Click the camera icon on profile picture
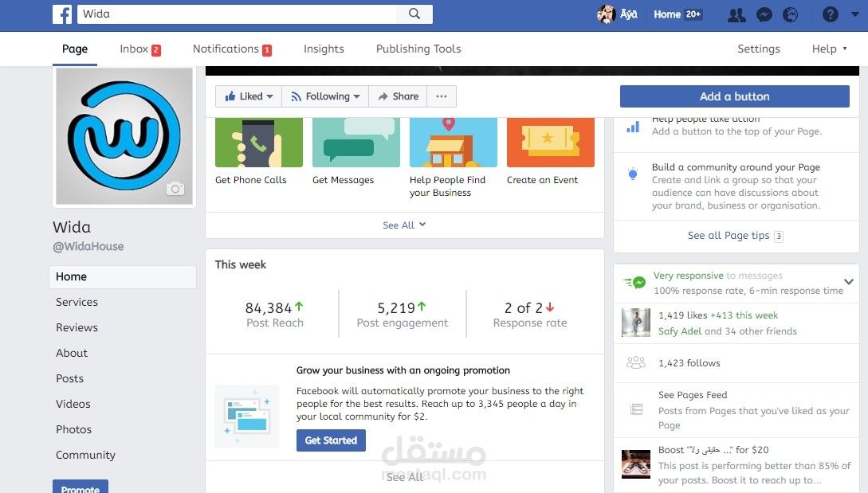This screenshot has height=493, width=868. click(x=175, y=189)
